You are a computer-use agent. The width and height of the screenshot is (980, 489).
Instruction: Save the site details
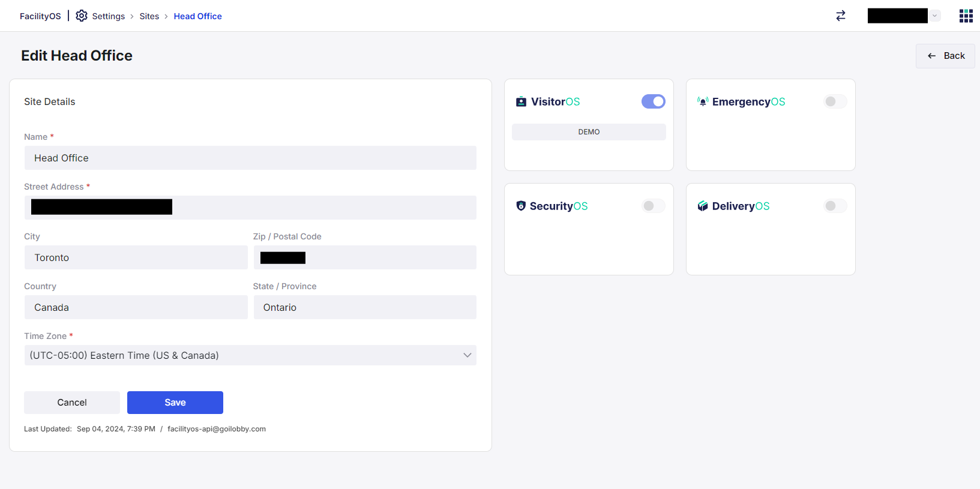coord(175,403)
